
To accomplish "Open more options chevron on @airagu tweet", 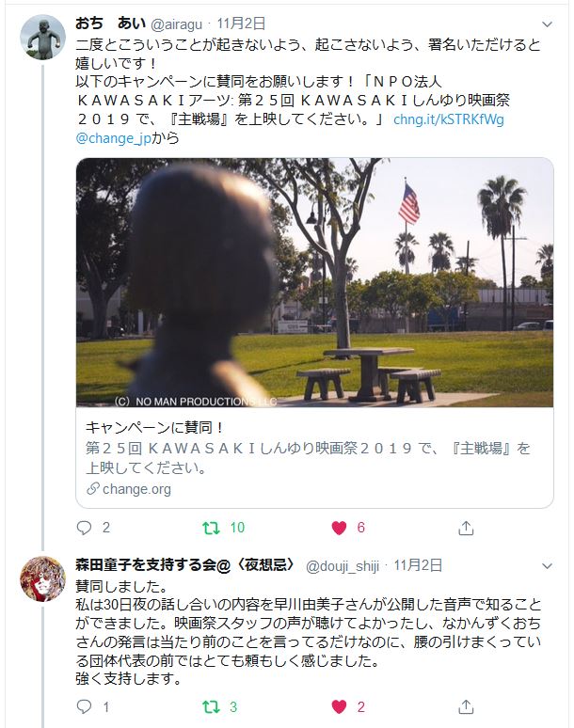I will tap(548, 24).
